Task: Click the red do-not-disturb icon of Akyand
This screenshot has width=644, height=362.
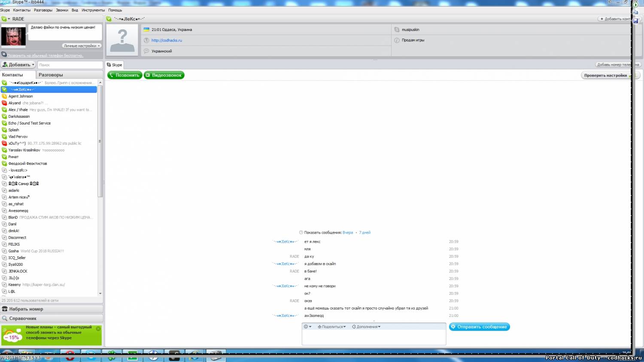Action: 4,103
